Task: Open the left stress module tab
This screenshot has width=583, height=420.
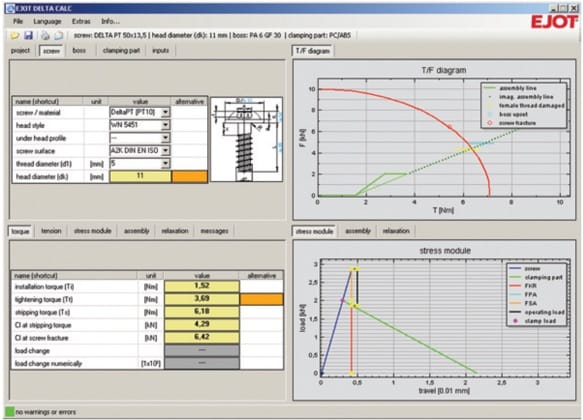Action: 93,231
